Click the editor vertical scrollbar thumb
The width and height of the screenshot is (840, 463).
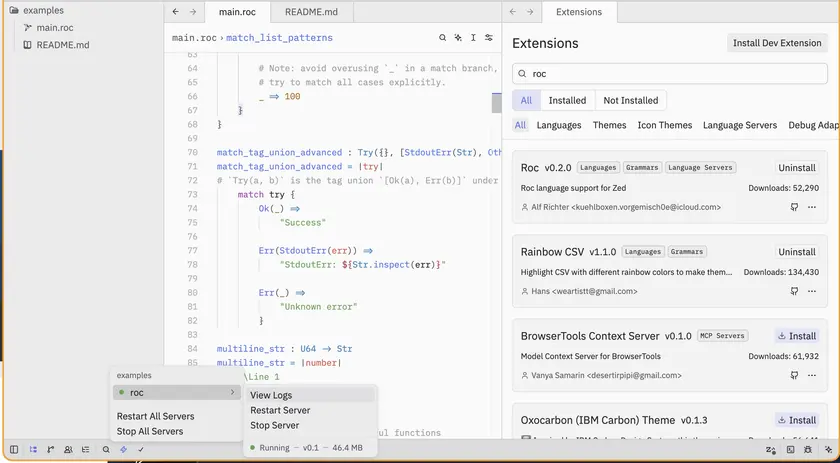click(497, 102)
